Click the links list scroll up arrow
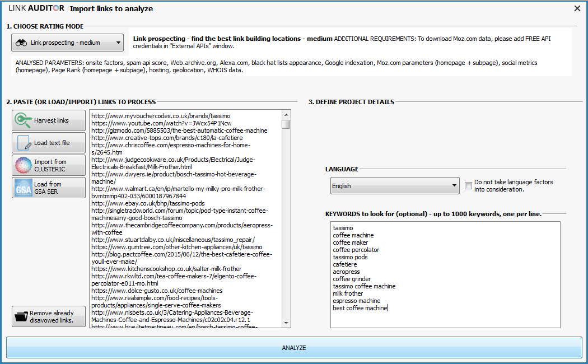The height and width of the screenshot is (364, 588). pos(286,115)
